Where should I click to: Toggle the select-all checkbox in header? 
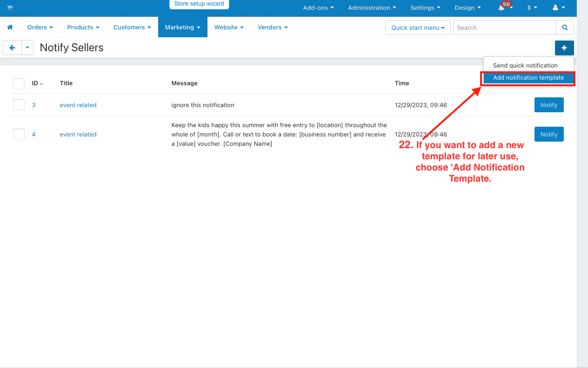(19, 83)
